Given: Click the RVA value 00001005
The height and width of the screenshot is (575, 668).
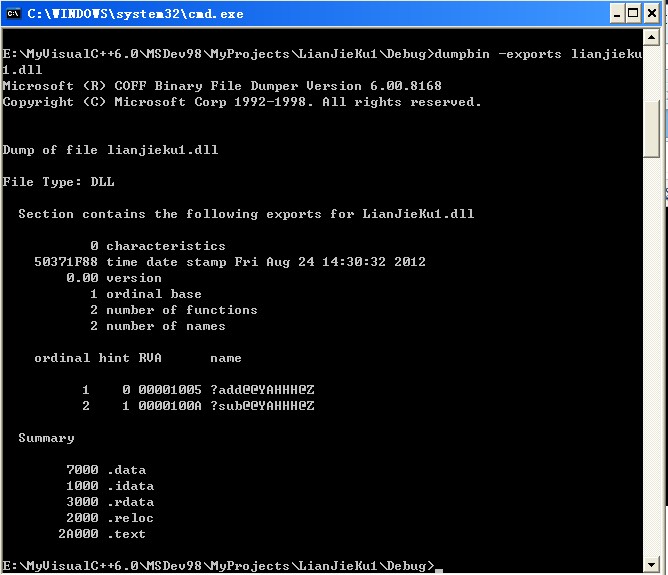Looking at the screenshot, I should (170, 390).
